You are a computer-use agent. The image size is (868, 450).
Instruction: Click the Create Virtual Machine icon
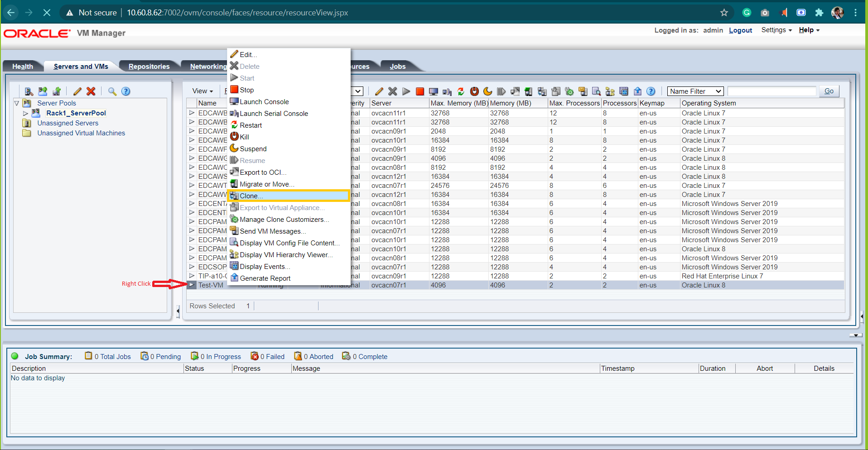tap(57, 91)
